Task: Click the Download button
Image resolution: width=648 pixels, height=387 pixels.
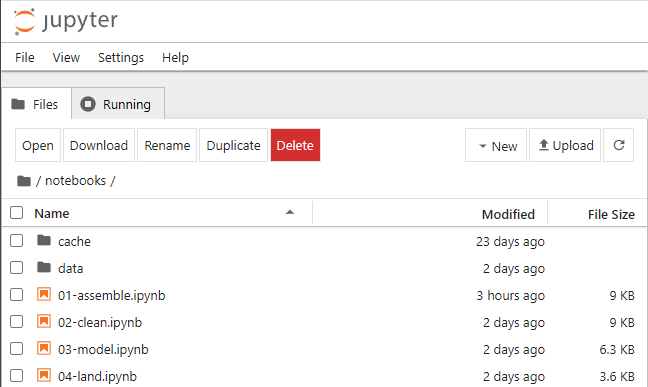Action: point(99,145)
